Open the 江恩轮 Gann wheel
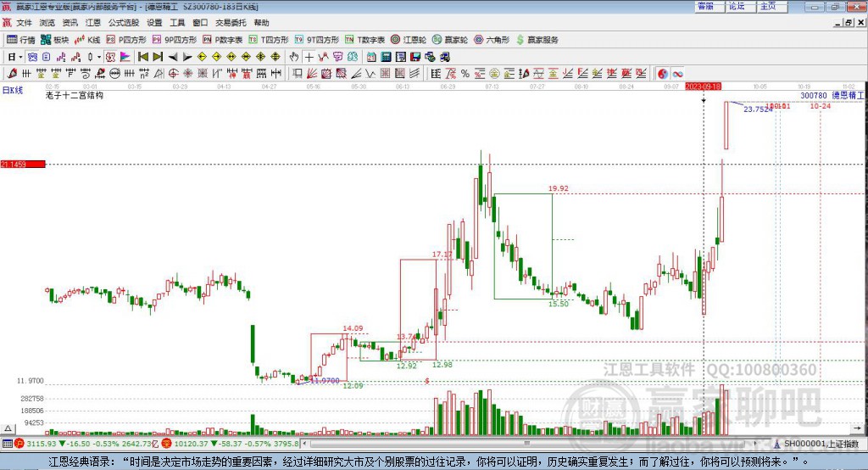868x470 pixels. click(x=409, y=40)
